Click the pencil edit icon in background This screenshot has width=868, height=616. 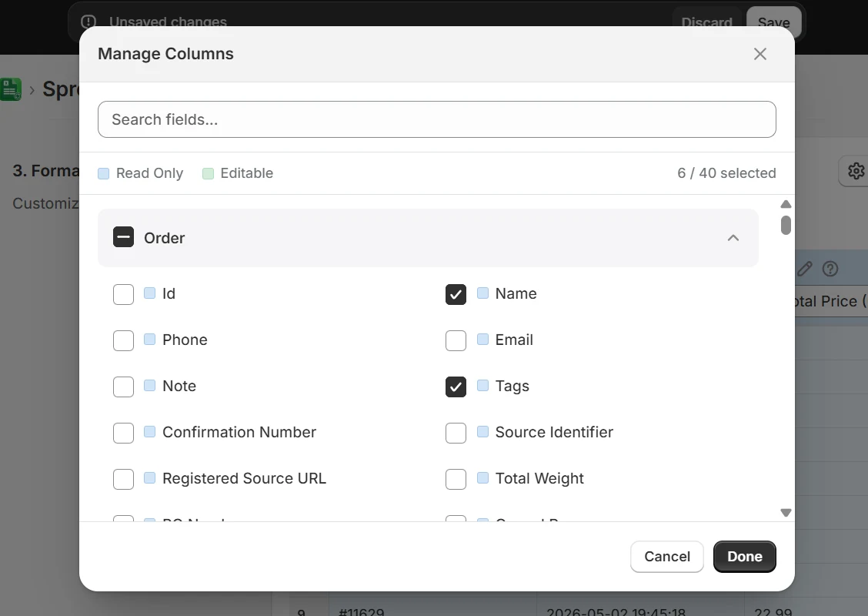[805, 269]
